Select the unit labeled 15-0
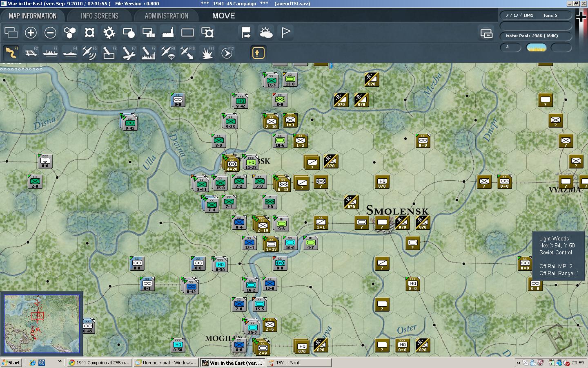This screenshot has width=588, height=368. coord(220,182)
